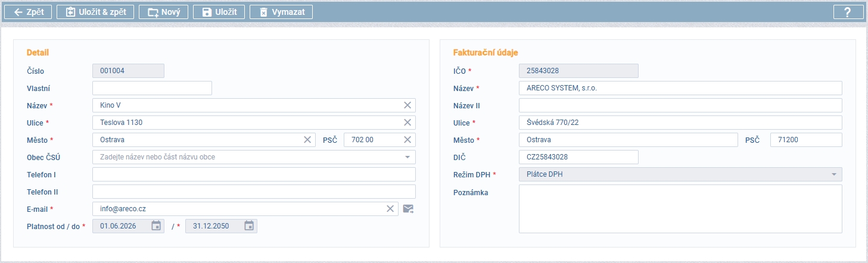Clear the E-mail field value

[390, 209]
